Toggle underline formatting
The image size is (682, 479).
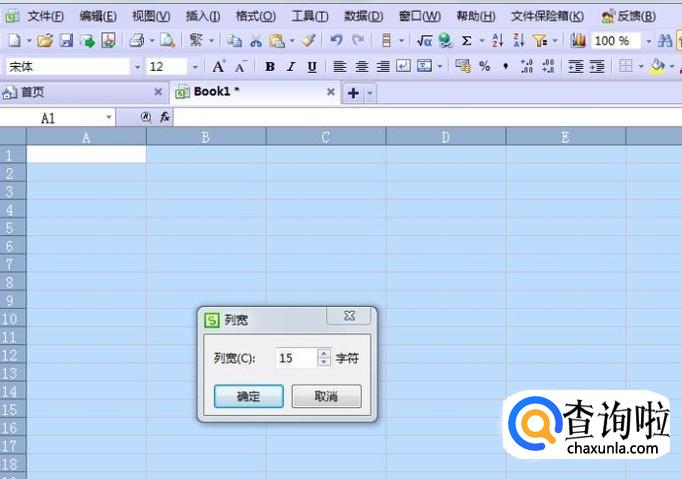click(x=312, y=67)
